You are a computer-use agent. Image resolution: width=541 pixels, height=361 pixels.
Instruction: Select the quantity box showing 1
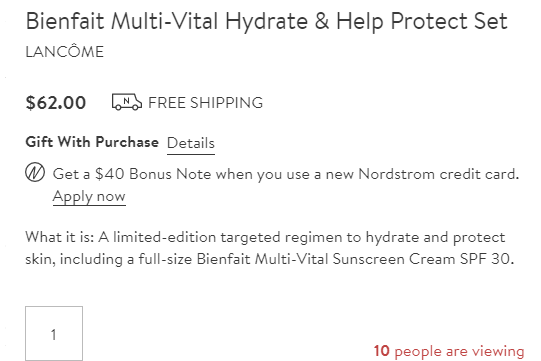[54, 333]
